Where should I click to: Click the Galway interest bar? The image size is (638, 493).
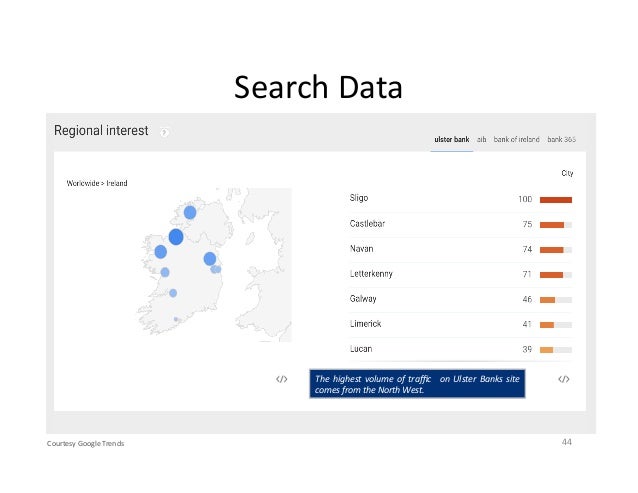[556, 300]
